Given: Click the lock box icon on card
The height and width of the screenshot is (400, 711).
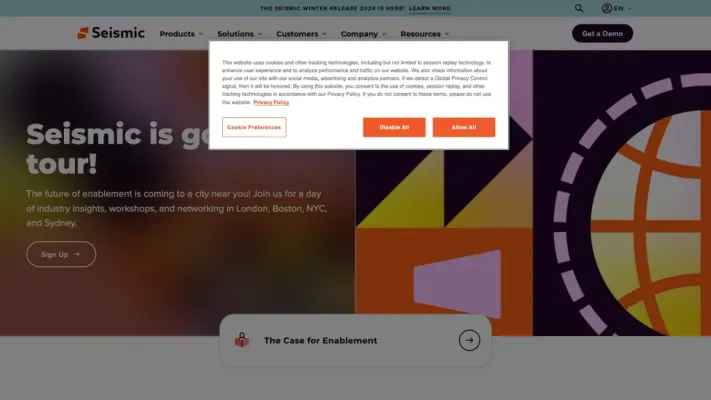Looking at the screenshot, I should (x=242, y=340).
